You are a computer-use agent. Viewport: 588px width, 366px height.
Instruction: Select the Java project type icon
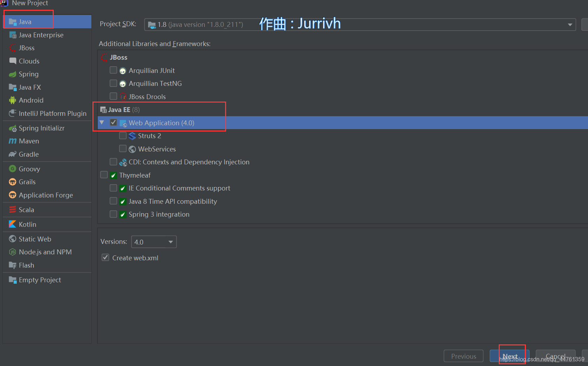click(x=13, y=22)
